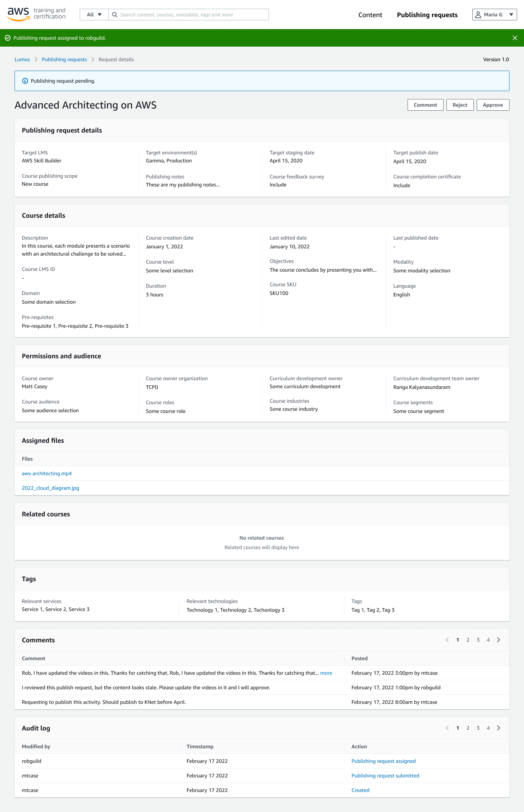Click the No related courses message
Screen dimensions: 524x812
click(262, 538)
